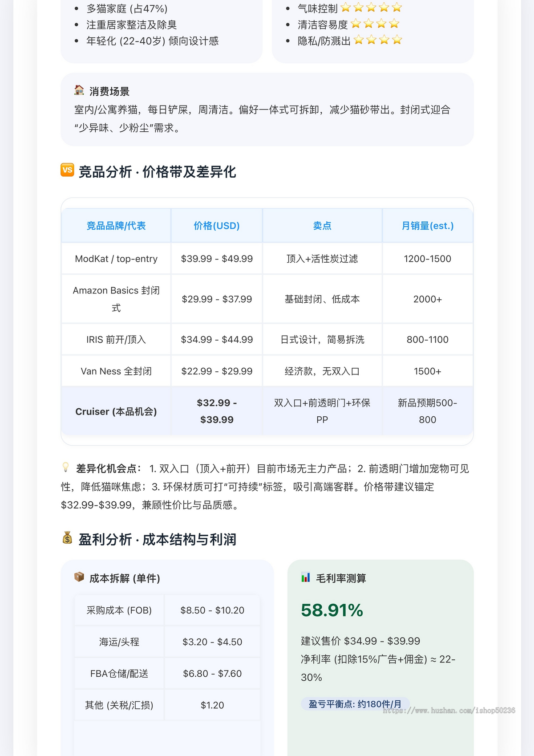The image size is (534, 756).
Task: Click the 经济款，无双入口 selling point
Action: 322,371
